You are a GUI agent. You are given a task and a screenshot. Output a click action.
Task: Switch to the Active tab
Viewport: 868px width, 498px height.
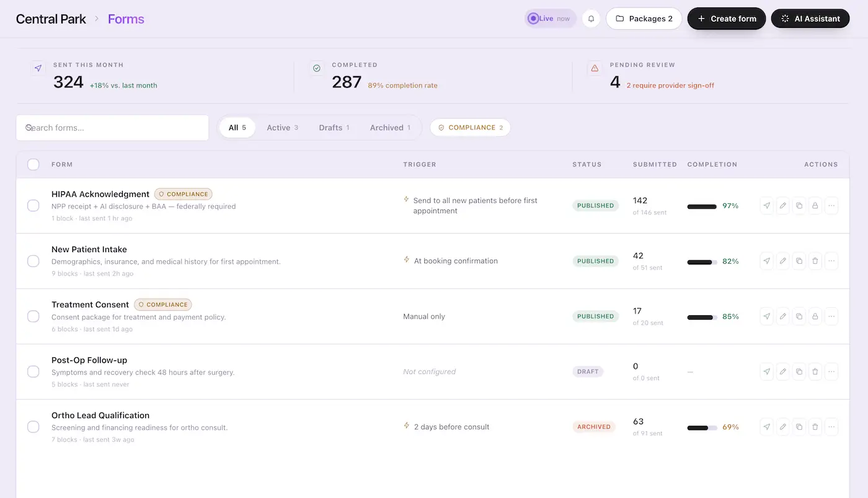click(283, 128)
